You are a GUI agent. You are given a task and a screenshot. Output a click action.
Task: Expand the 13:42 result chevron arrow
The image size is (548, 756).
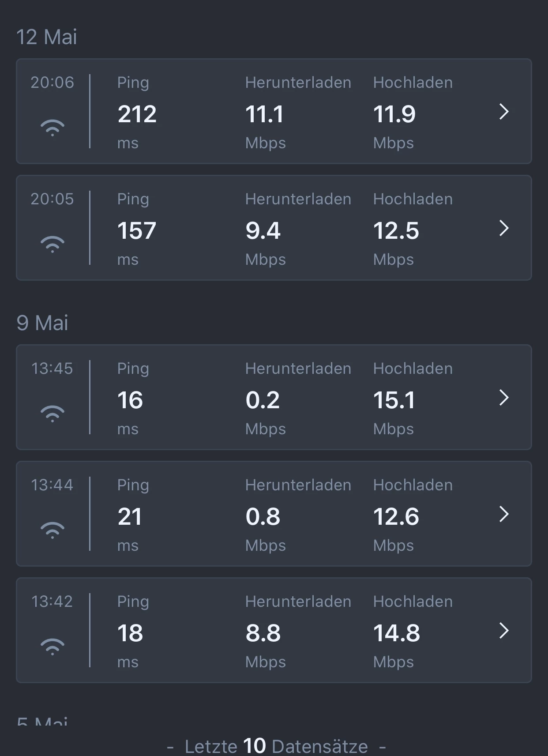504,631
